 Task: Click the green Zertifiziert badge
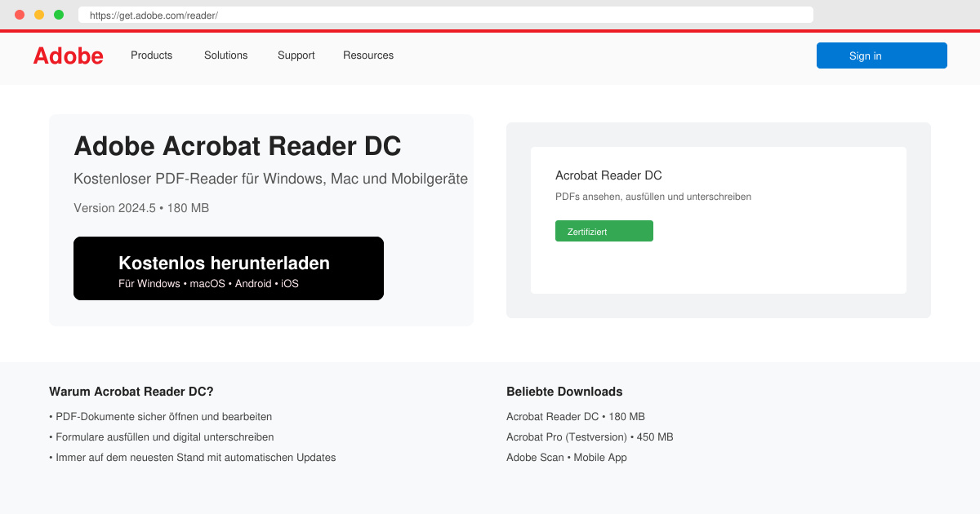click(604, 231)
